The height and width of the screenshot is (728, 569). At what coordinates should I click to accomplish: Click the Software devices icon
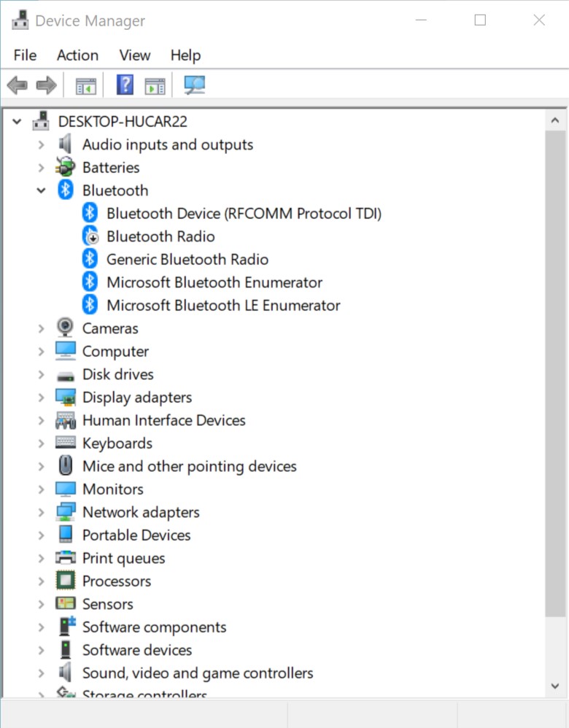pos(66,649)
